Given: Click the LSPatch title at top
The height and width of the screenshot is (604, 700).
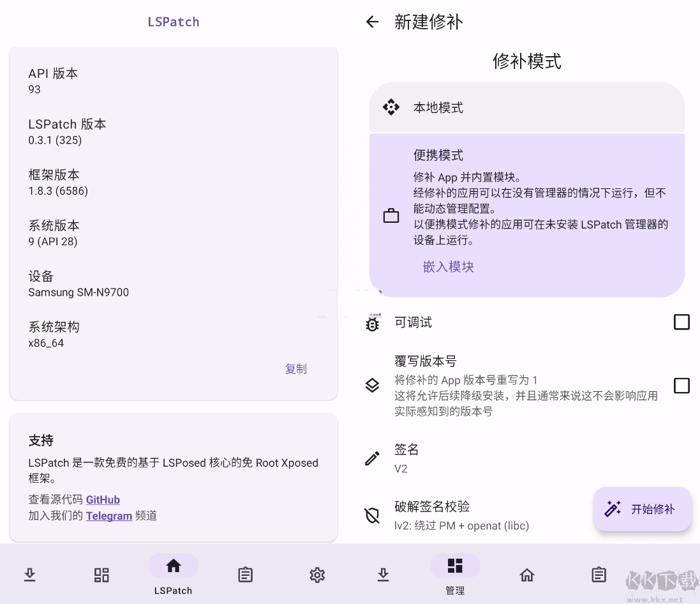Looking at the screenshot, I should point(173,22).
